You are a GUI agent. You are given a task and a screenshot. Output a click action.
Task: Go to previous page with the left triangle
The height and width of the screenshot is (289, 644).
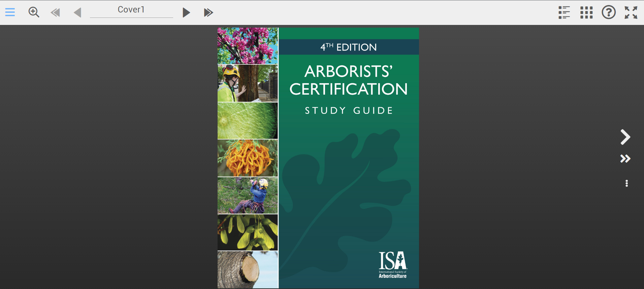pos(77,13)
